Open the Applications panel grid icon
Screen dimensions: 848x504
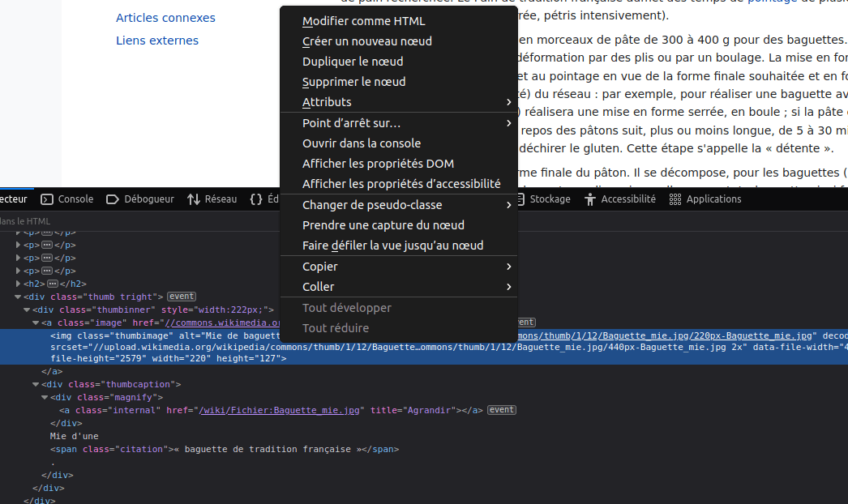click(x=675, y=199)
